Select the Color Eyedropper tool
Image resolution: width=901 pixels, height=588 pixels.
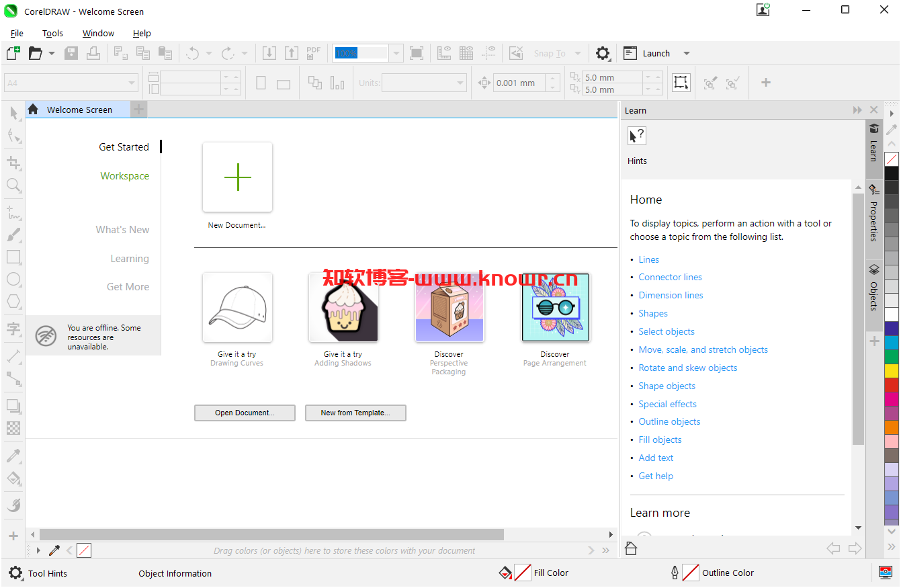[x=13, y=456]
